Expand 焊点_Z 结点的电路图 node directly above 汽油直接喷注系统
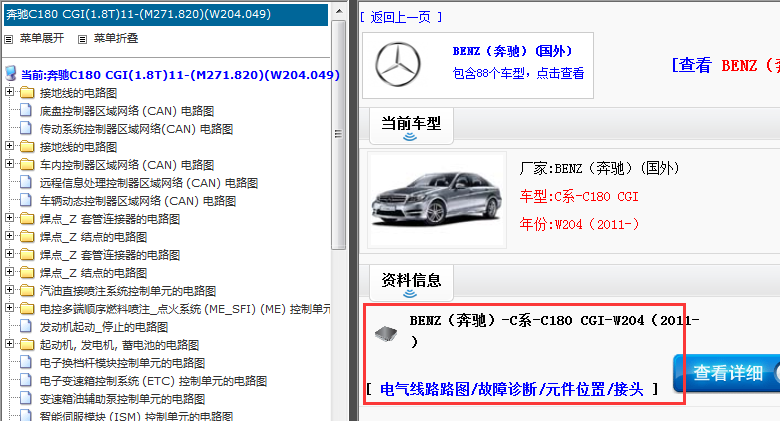The height and width of the screenshot is (421, 780). coord(9,272)
